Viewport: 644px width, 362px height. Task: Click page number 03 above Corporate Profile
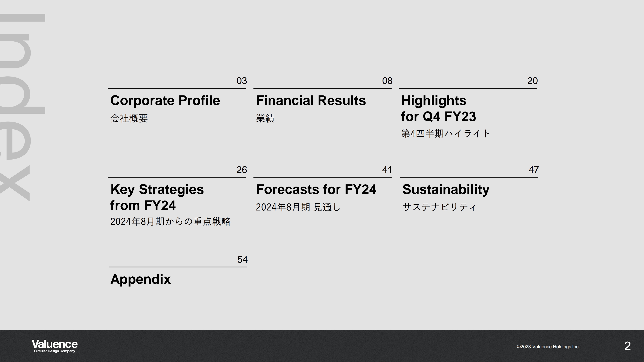tap(242, 81)
